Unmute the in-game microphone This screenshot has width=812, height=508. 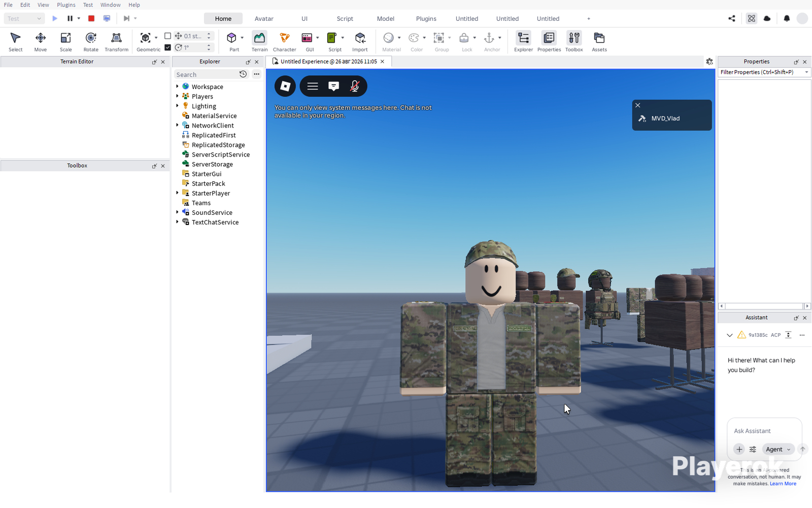tap(355, 86)
